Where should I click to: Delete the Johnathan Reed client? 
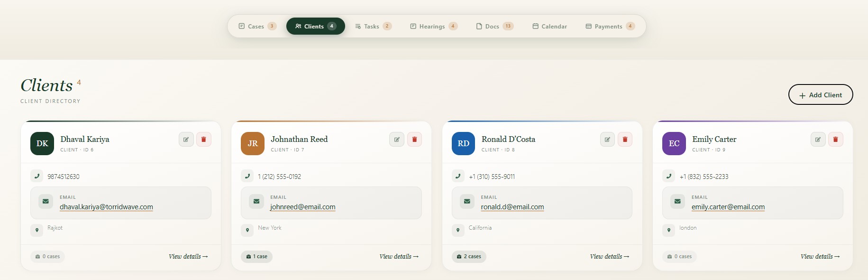(414, 140)
